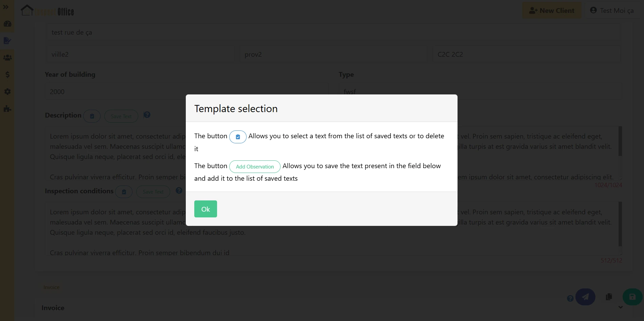Click the Add Observation pill in the dialog
644x321 pixels.
[x=255, y=166]
